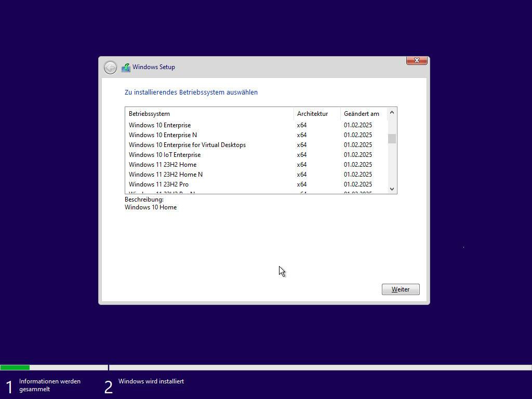This screenshot has height=399, width=532.
Task: Pick Windows 11 23H2 Home
Action: [162, 165]
